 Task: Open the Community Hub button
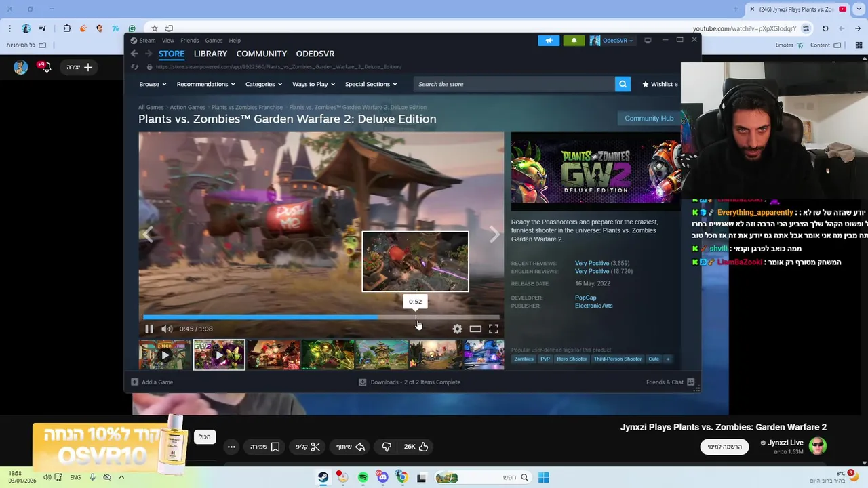pos(649,118)
